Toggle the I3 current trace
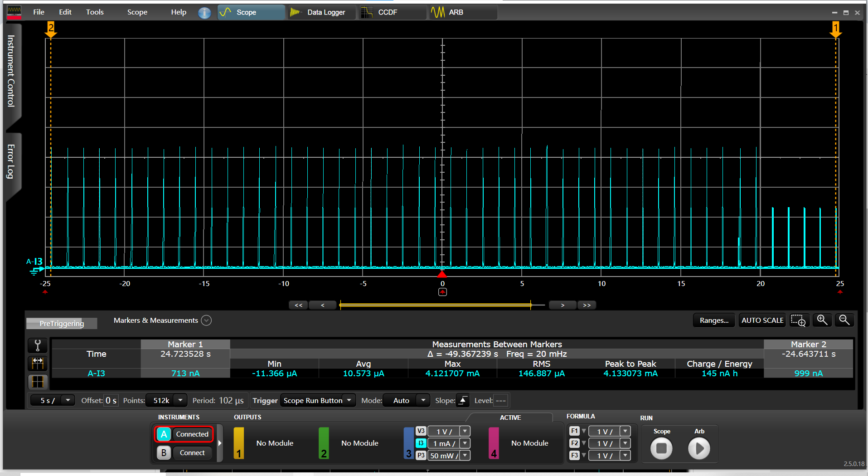Image resolution: width=868 pixels, height=476 pixels. click(x=421, y=443)
